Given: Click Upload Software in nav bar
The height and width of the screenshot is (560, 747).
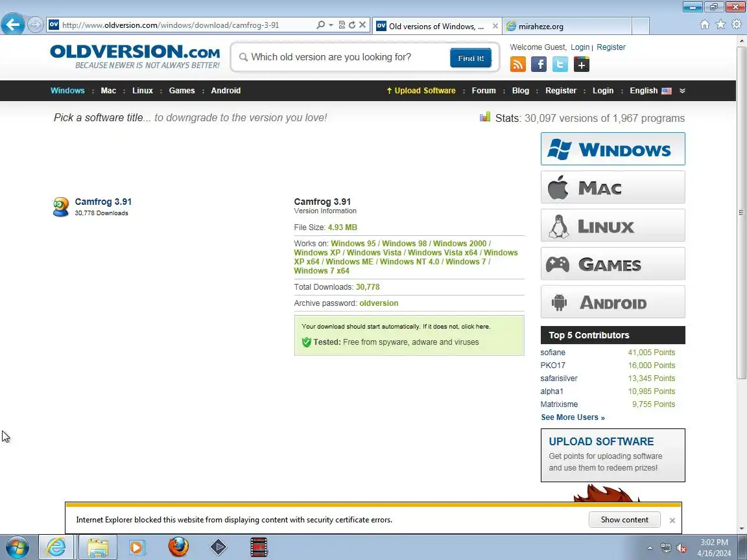Looking at the screenshot, I should pos(421,91).
